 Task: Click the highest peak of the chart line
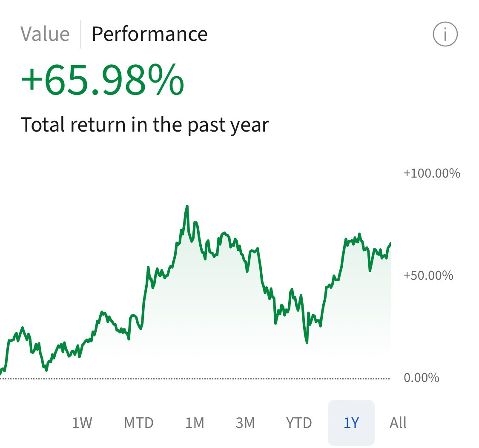[x=187, y=207]
